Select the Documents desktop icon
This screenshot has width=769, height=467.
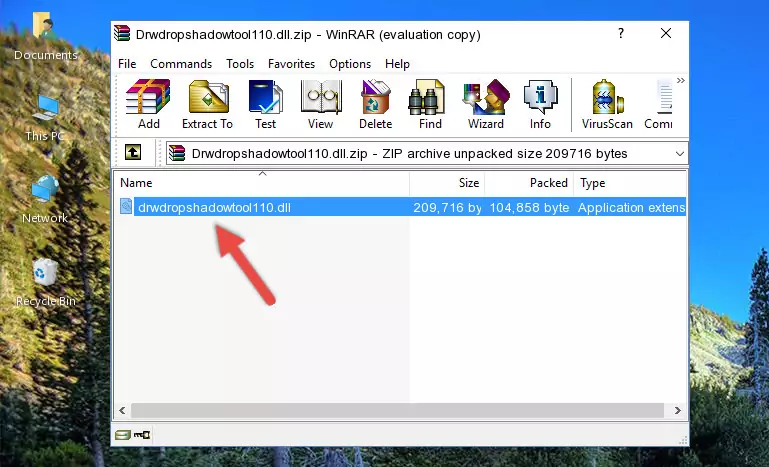[x=45, y=37]
